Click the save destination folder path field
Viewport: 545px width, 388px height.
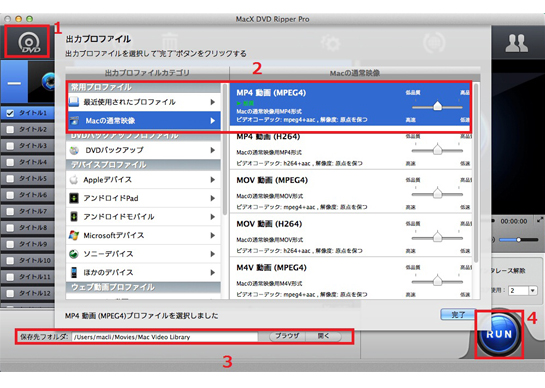pos(165,337)
